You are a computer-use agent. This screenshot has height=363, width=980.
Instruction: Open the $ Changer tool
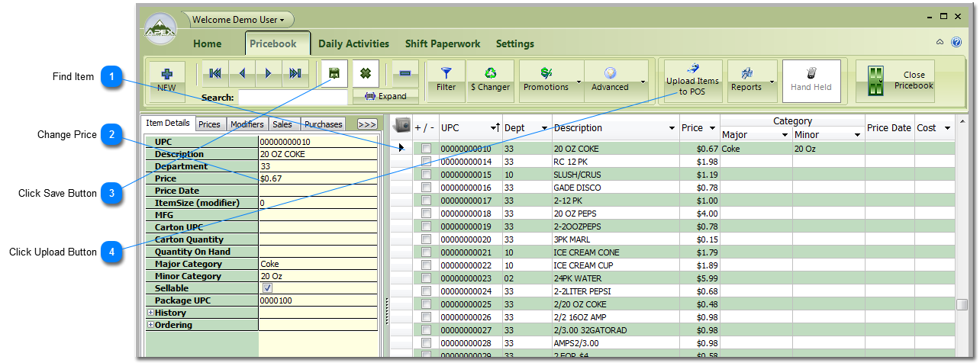490,79
